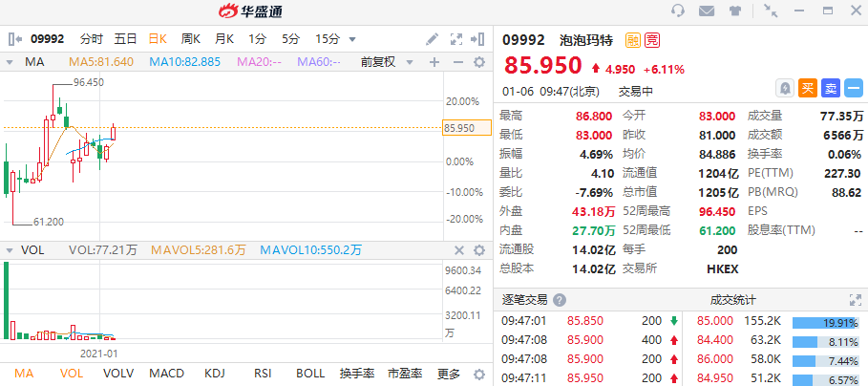Zoom in chart with plus icon
Image resolution: width=868 pixels, height=386 pixels.
coord(434,62)
